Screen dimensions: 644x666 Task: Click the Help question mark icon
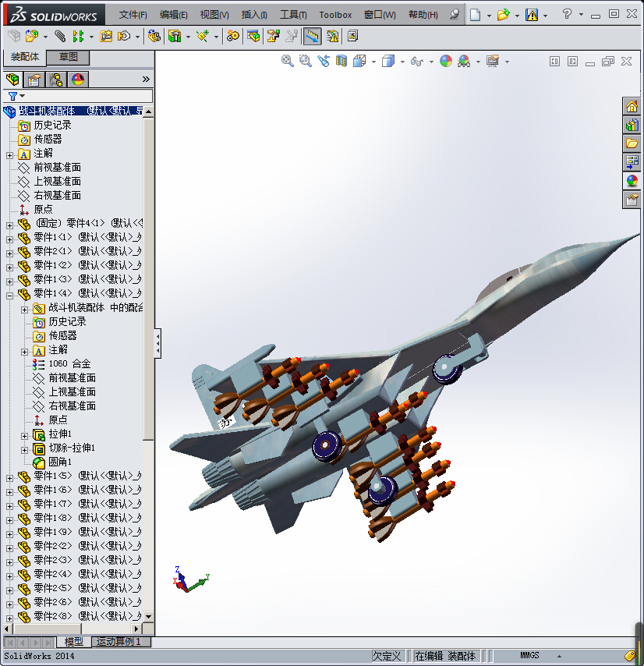coord(567,14)
